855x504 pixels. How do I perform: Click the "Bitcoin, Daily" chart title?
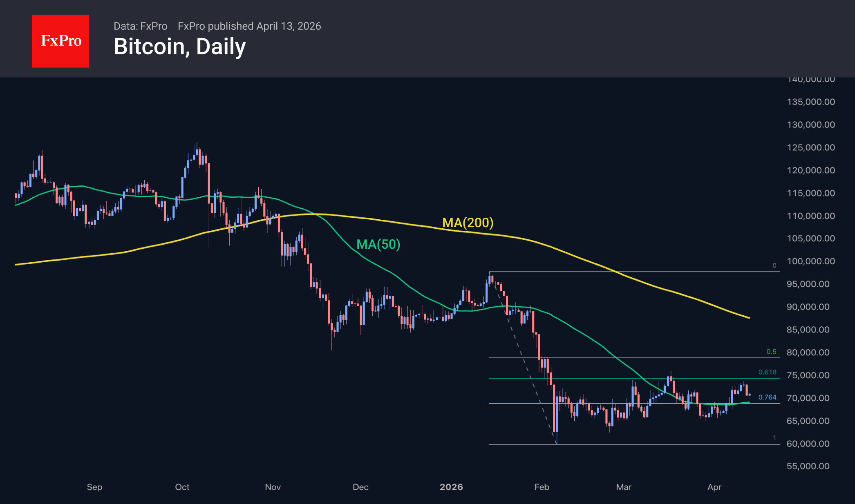(180, 47)
